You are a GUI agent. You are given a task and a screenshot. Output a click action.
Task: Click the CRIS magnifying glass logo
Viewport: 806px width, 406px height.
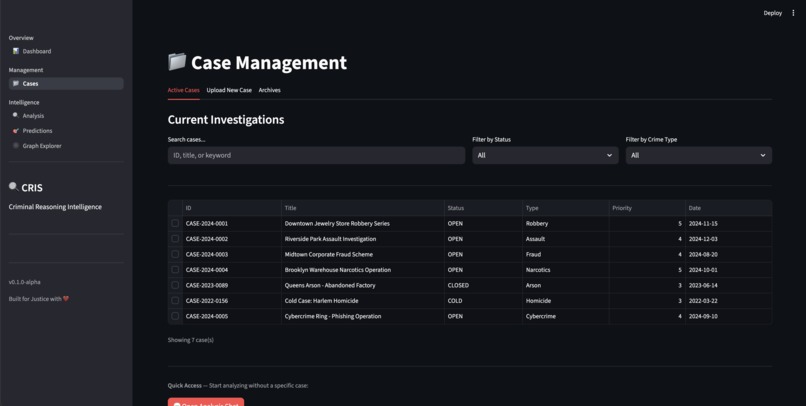pyautogui.click(x=14, y=187)
